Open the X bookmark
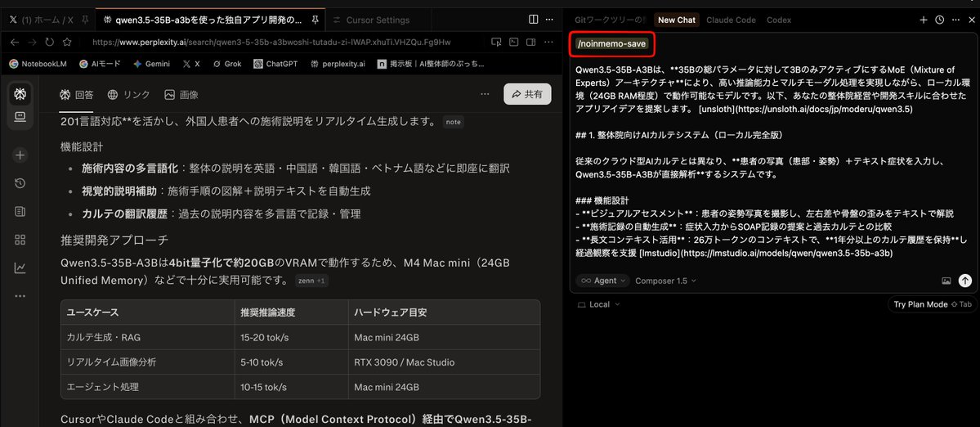The width and height of the screenshot is (980, 427). 191,64
